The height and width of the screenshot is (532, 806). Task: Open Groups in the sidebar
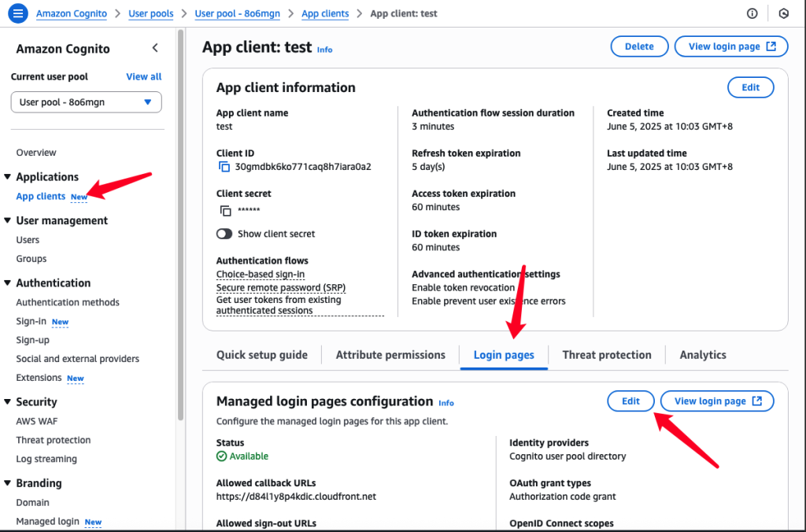point(31,259)
